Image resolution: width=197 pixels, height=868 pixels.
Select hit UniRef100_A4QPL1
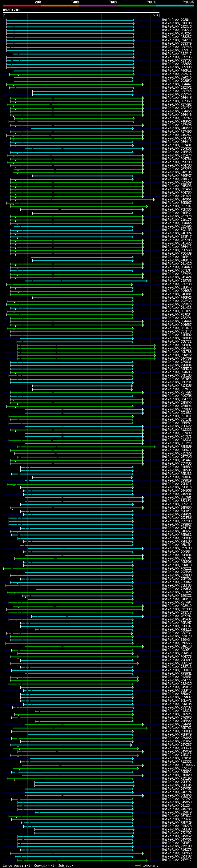coord(177,71)
